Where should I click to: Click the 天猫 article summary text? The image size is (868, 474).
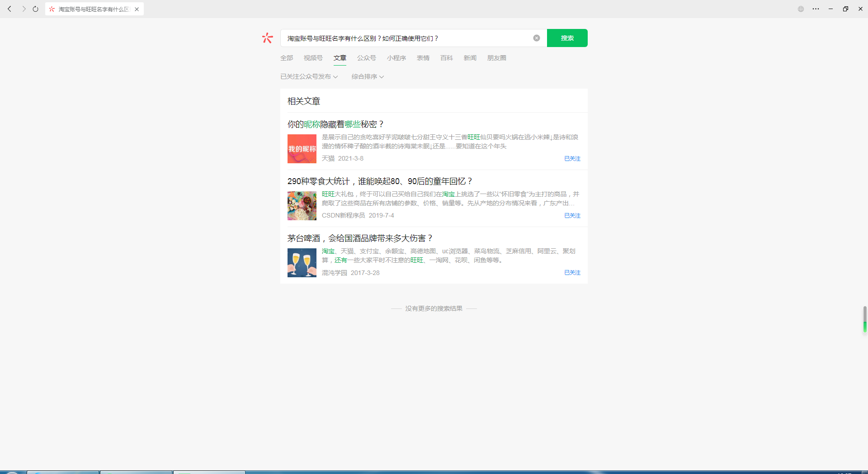(450, 142)
